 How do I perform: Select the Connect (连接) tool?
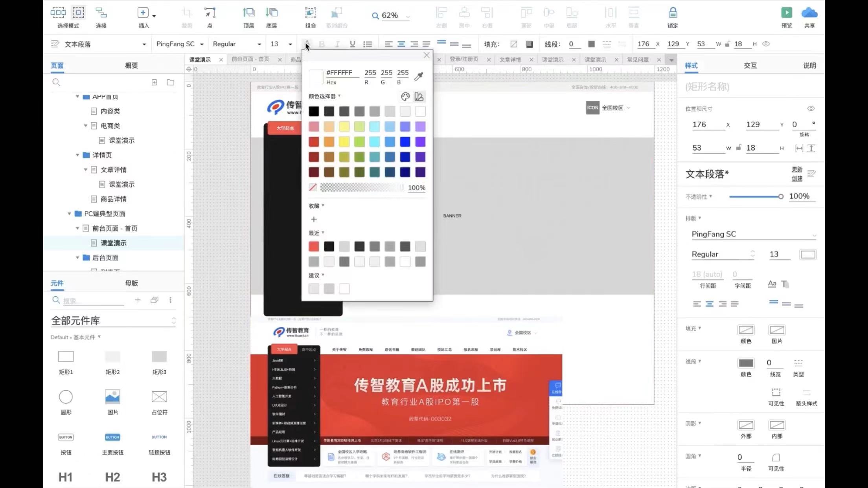(x=101, y=13)
